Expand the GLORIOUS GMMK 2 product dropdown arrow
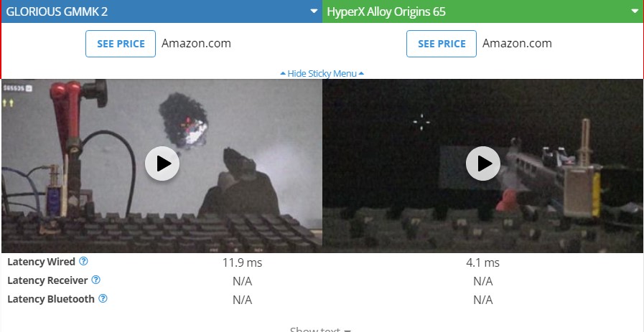The image size is (644, 332). 314,11
